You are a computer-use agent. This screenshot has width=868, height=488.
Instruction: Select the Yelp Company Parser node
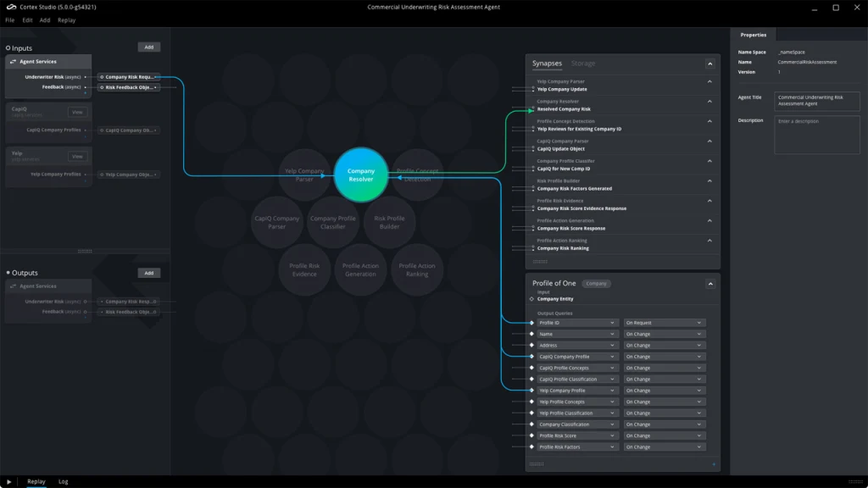pos(304,175)
